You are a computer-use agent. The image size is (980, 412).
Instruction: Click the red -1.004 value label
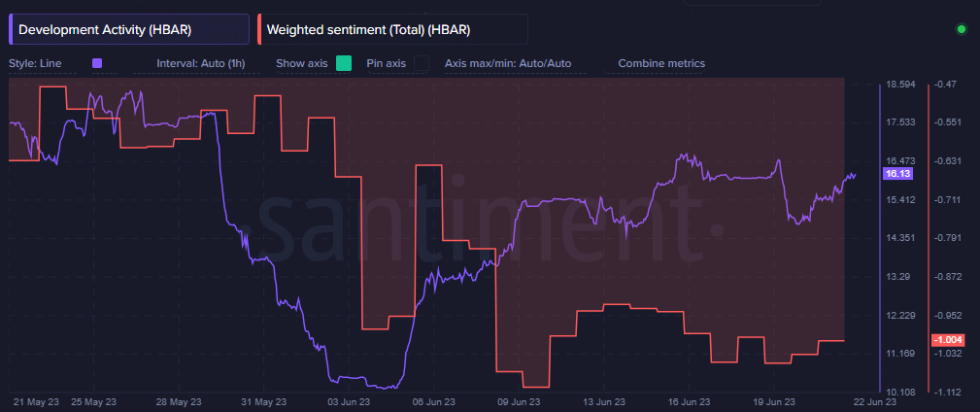947,340
